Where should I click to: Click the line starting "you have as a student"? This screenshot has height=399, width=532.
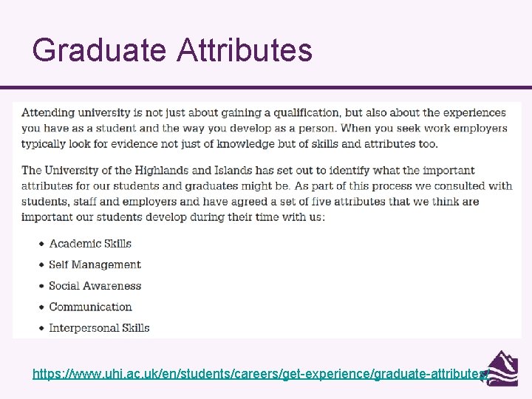[265, 129]
